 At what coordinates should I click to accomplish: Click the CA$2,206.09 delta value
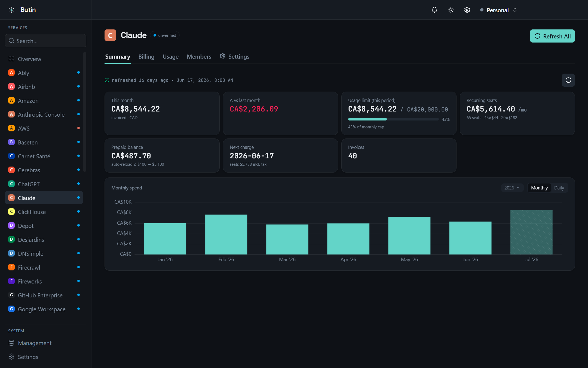(x=254, y=109)
